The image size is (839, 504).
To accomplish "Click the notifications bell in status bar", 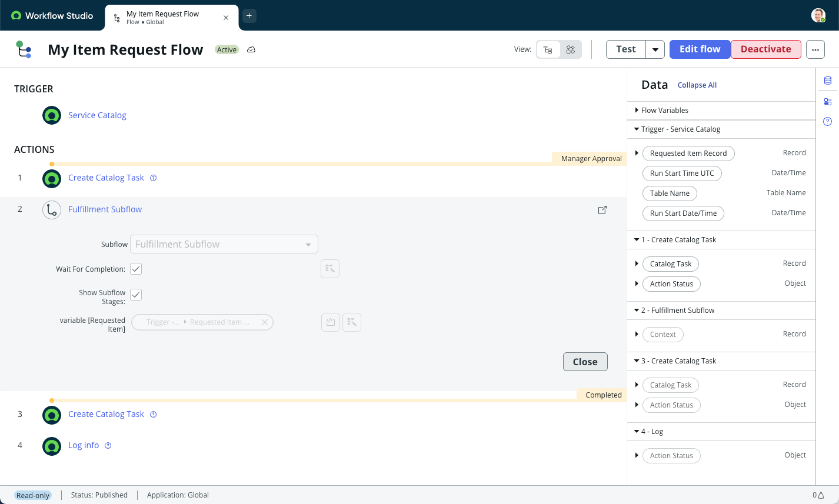I will [822, 495].
